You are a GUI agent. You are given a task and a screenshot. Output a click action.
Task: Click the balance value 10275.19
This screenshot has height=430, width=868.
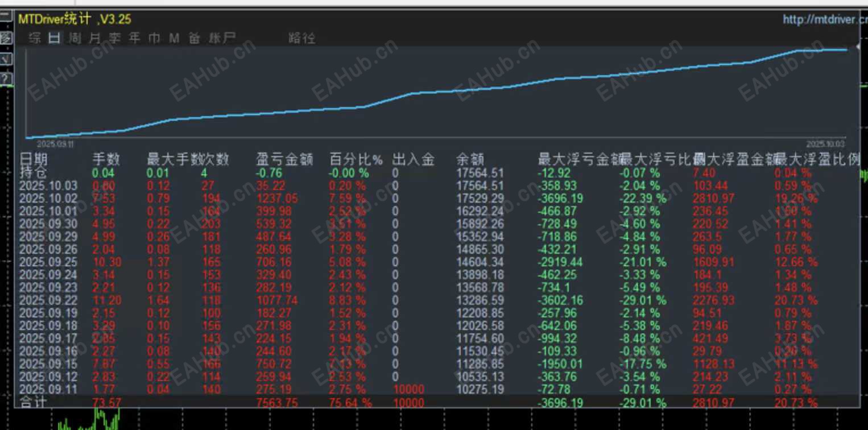(480, 390)
